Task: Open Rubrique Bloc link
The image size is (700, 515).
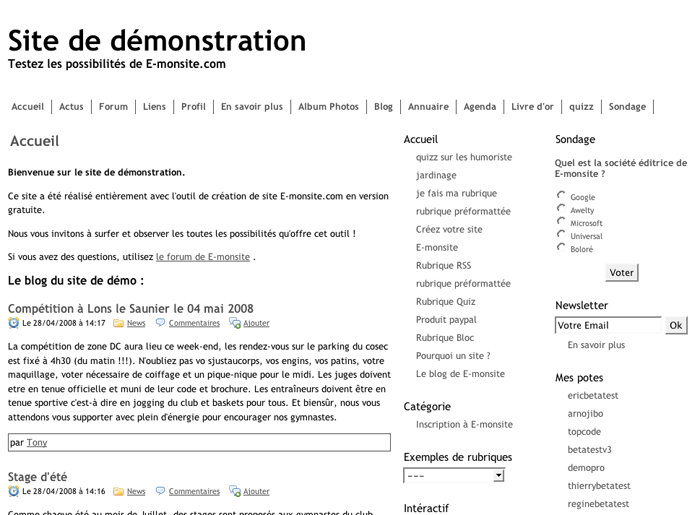Action: point(445,338)
